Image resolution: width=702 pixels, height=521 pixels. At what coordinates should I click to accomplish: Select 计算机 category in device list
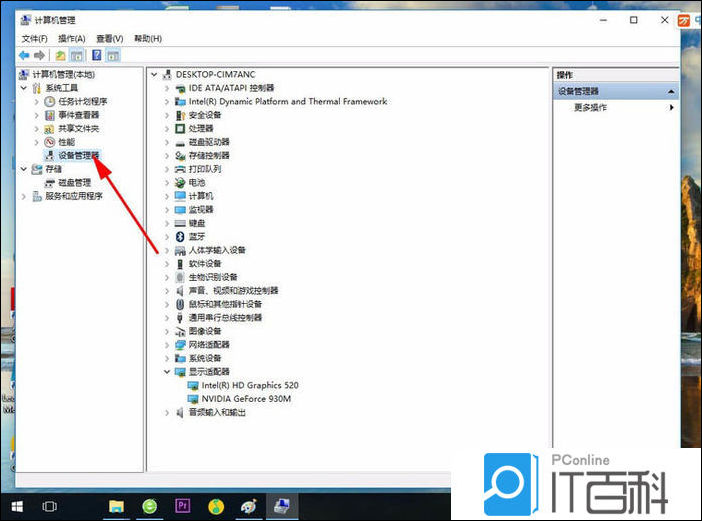pyautogui.click(x=201, y=196)
